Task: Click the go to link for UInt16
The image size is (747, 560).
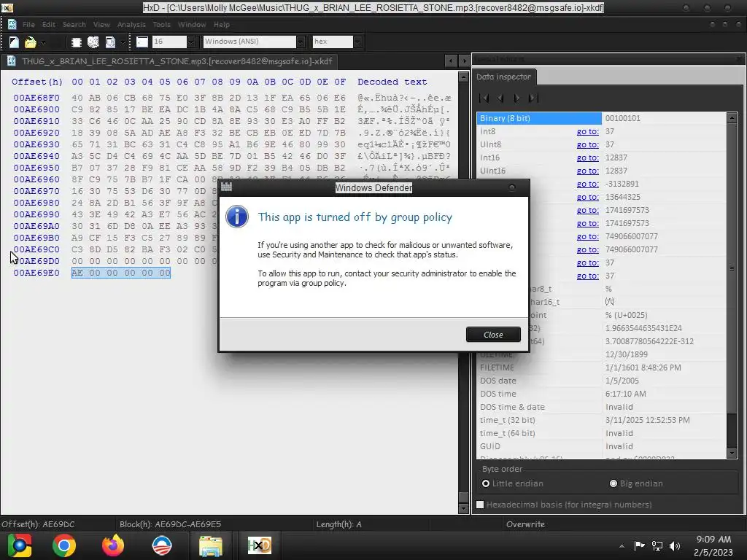Action: pos(587,171)
